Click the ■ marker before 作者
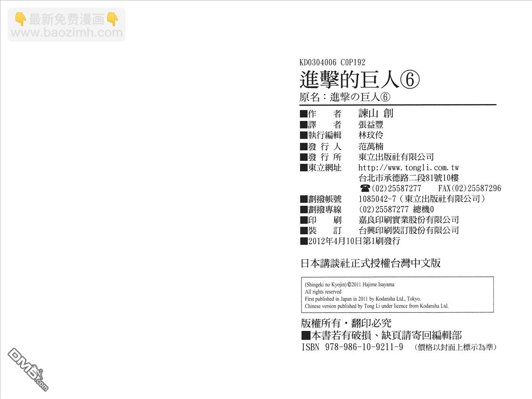 [303, 113]
